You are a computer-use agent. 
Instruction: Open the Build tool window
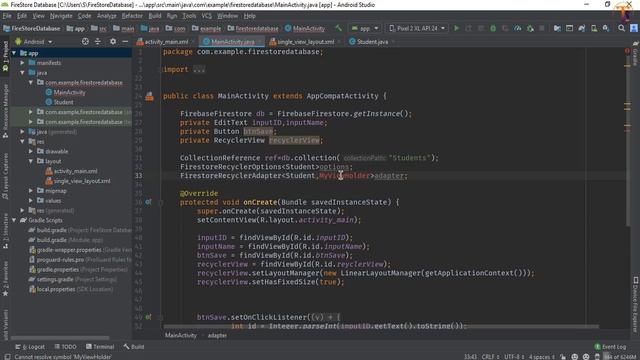134,347
